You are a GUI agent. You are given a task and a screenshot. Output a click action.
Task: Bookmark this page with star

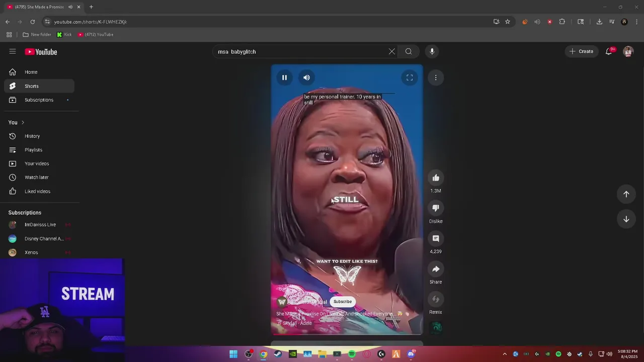[508, 22]
